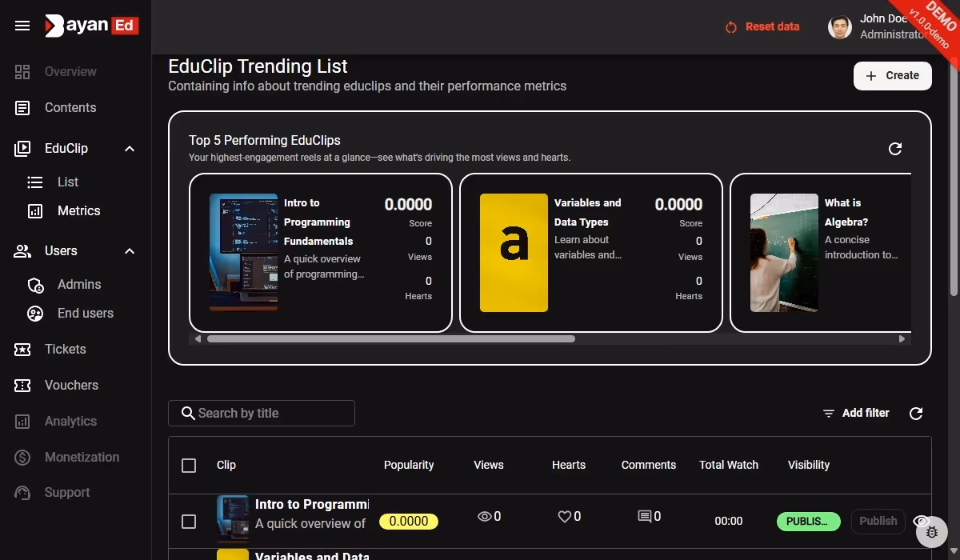Image resolution: width=960 pixels, height=560 pixels.
Task: Collapse the Users section in the sidebar
Action: pyautogui.click(x=129, y=250)
